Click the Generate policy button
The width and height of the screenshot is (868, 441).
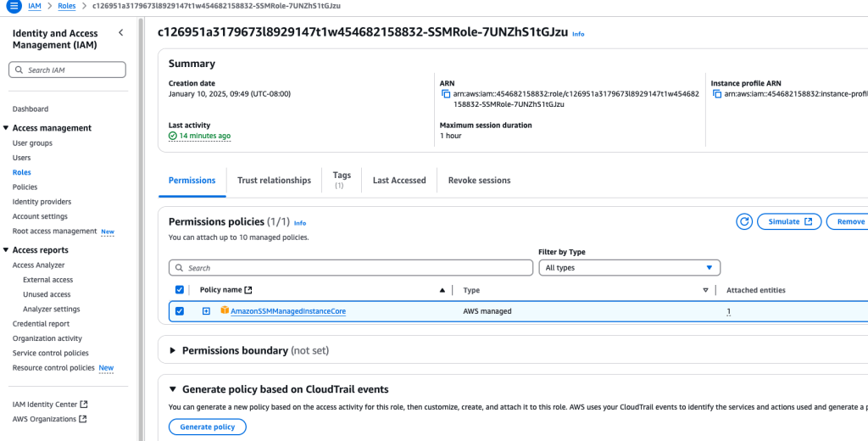[x=208, y=427]
